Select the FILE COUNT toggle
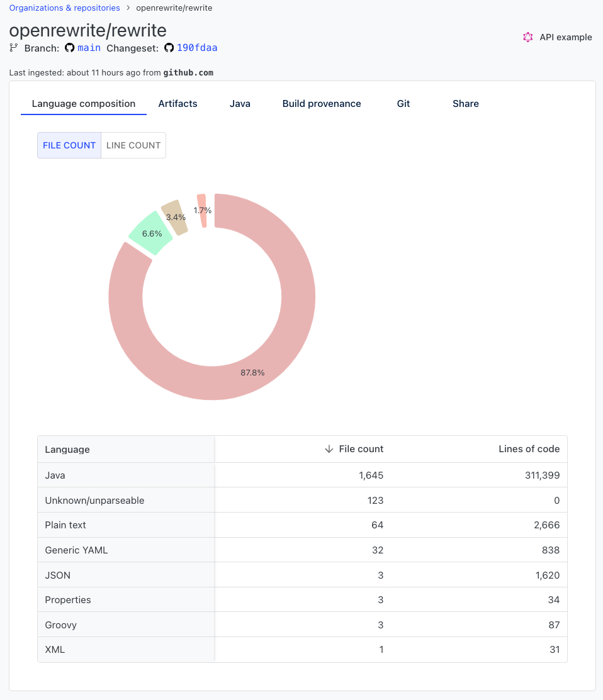The height and width of the screenshot is (700, 603). (69, 145)
